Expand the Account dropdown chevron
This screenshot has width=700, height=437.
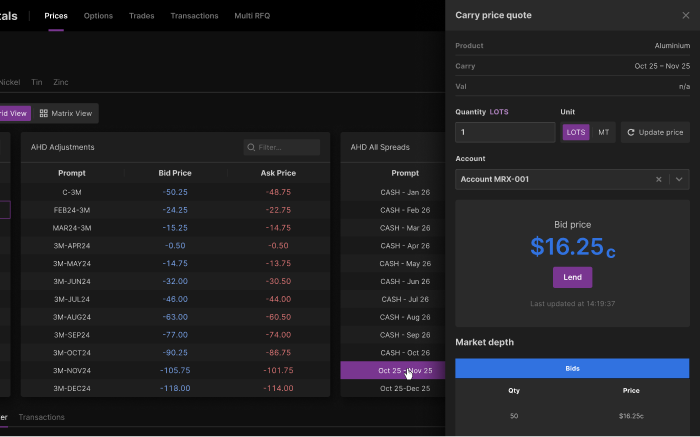679,179
